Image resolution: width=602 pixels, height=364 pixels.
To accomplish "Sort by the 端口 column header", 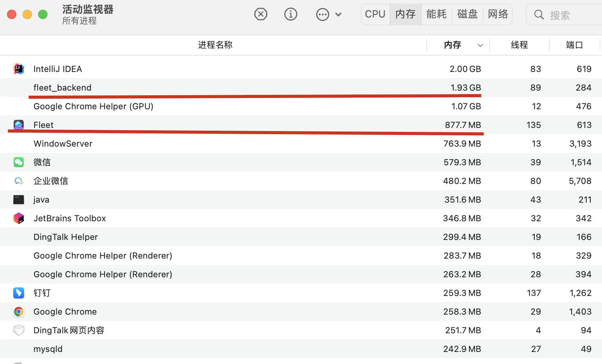I will click(x=574, y=45).
